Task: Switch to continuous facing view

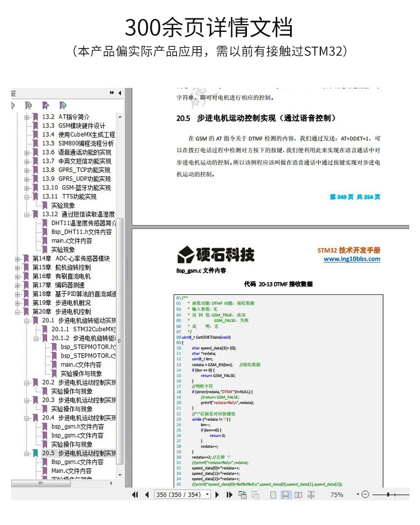Action: 311,495
